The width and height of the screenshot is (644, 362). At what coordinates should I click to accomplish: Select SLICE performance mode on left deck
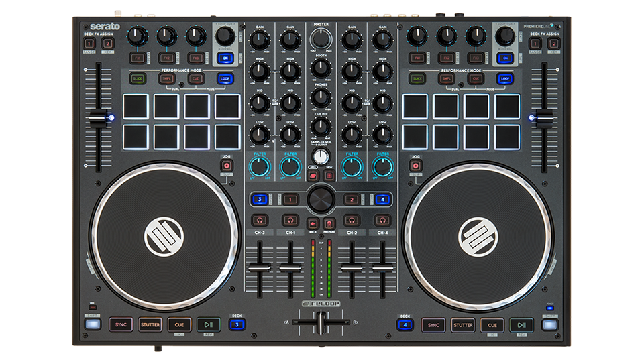138,78
